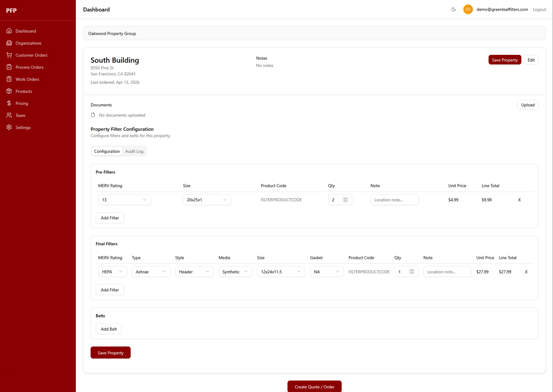Click the South Building heading

click(x=115, y=60)
